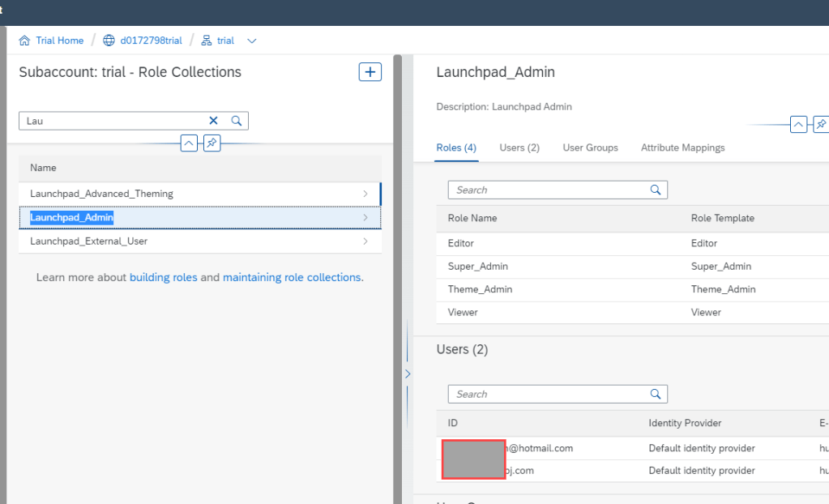Click the magnifier icon in role collections search
This screenshot has height=504, width=829.
point(237,121)
